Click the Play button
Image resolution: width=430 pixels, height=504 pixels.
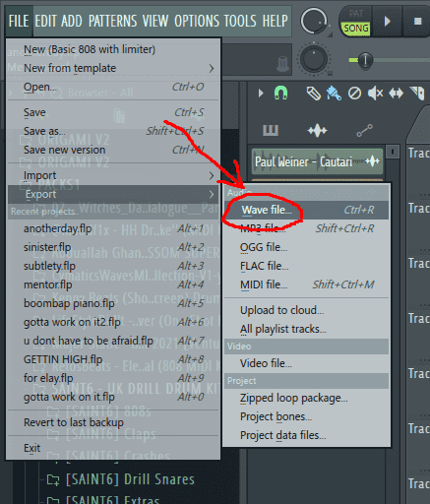click(388, 22)
